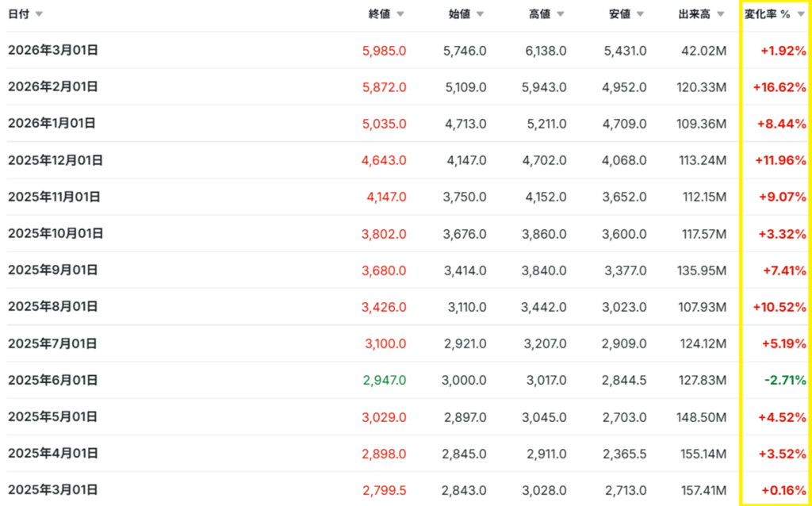The width and height of the screenshot is (812, 506).
Task: Click the sort arrow next to 終値
Action: (x=400, y=14)
